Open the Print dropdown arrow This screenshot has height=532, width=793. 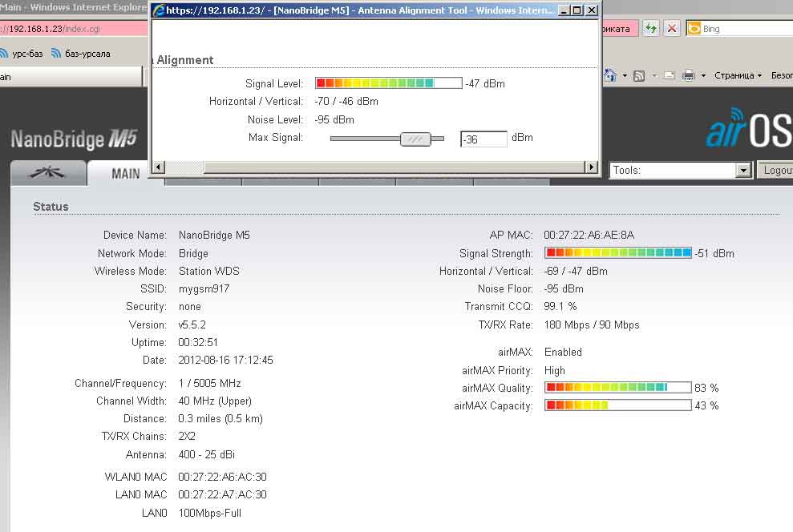[703, 76]
